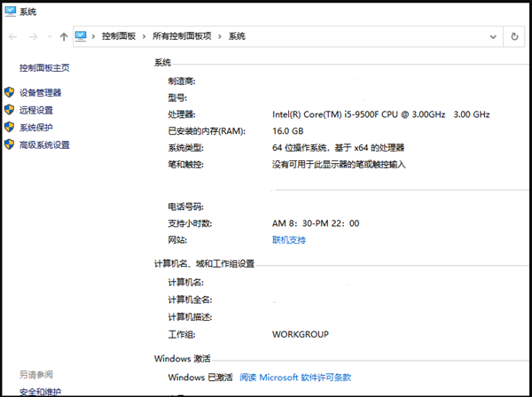This screenshot has height=397, width=532.
Task: Read the Microsoft 软件许可条款 link
Action: [295, 377]
